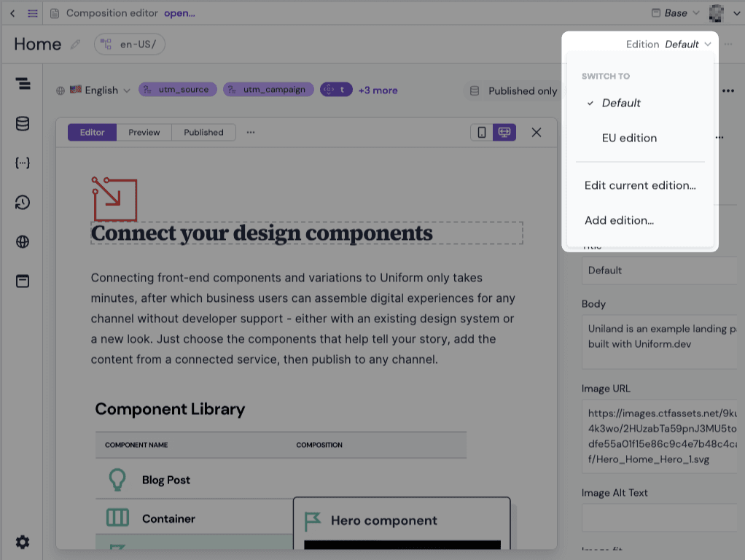This screenshot has height=560, width=745.
Task: Open the hamburger menu icon
Action: coord(32,13)
